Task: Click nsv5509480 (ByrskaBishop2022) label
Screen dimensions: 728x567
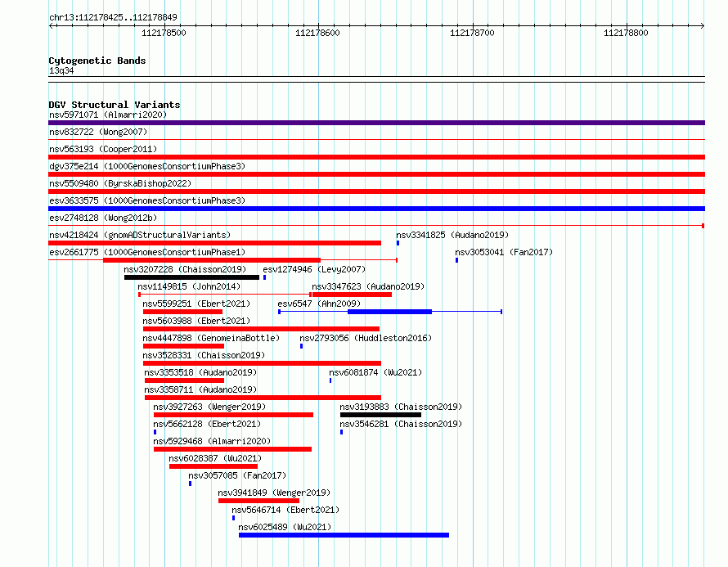Action: click(120, 183)
